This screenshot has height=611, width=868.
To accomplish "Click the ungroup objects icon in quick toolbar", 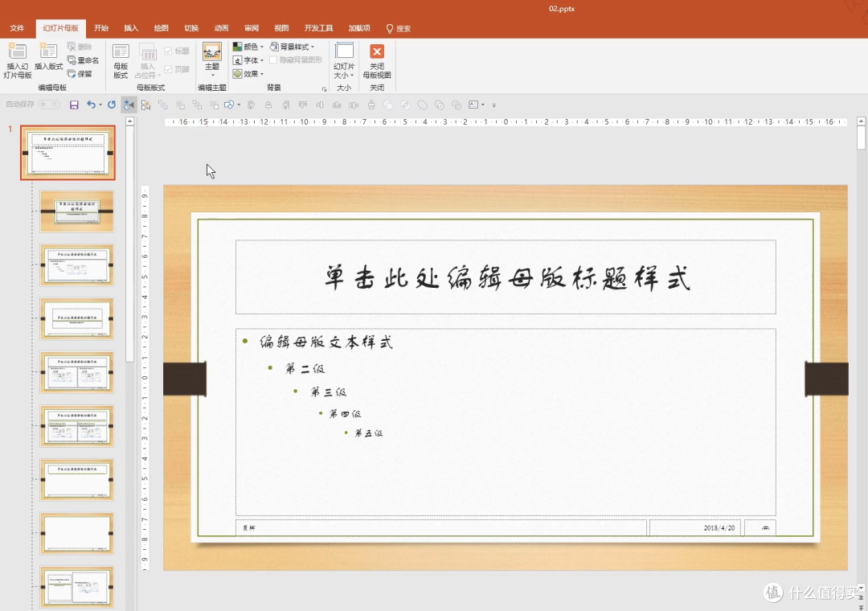I will [215, 105].
